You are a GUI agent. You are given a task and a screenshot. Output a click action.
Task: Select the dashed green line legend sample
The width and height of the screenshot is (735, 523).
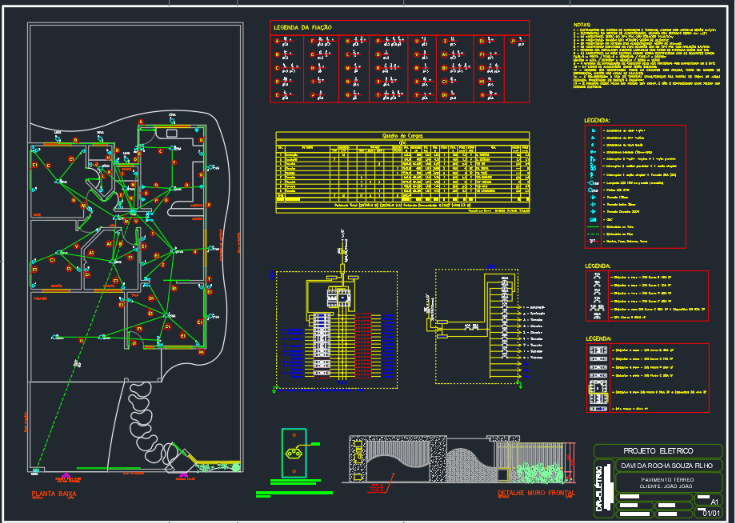pyautogui.click(x=592, y=234)
